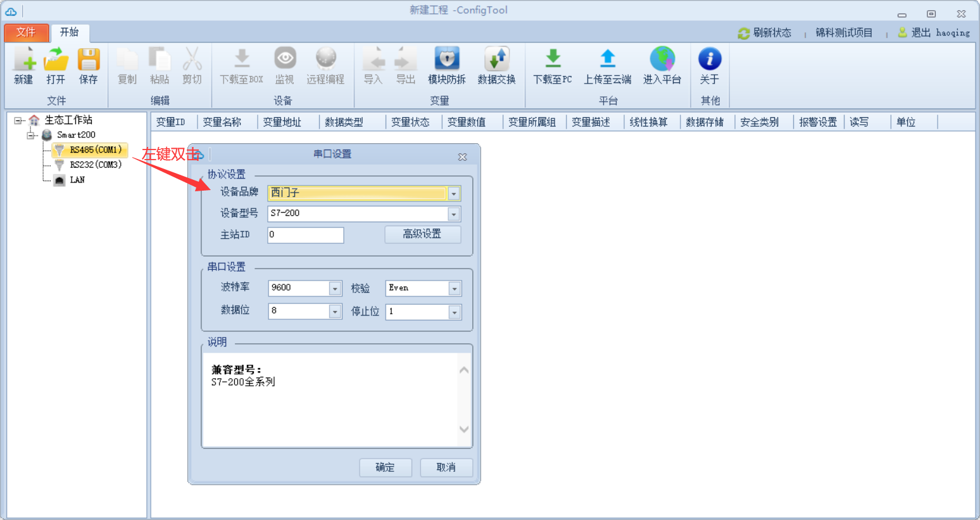Click the 刷新状态 refresh status icon
The width and height of the screenshot is (980, 520).
[744, 33]
